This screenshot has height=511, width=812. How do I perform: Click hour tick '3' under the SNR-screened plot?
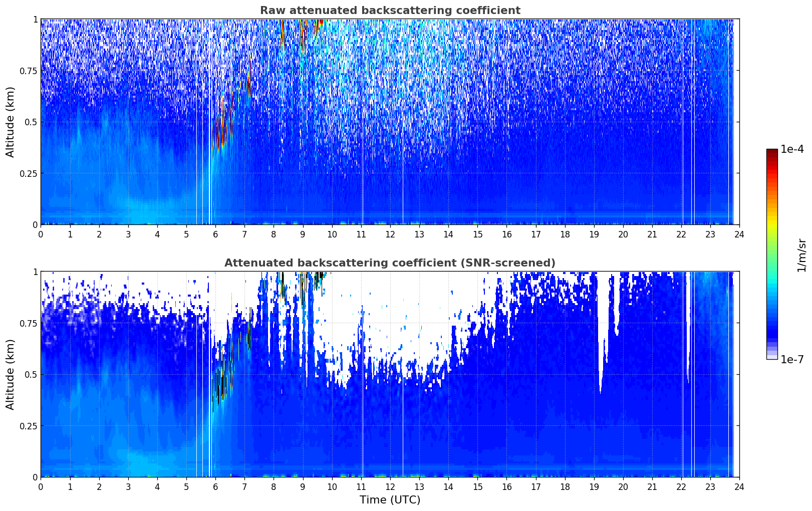128,487
